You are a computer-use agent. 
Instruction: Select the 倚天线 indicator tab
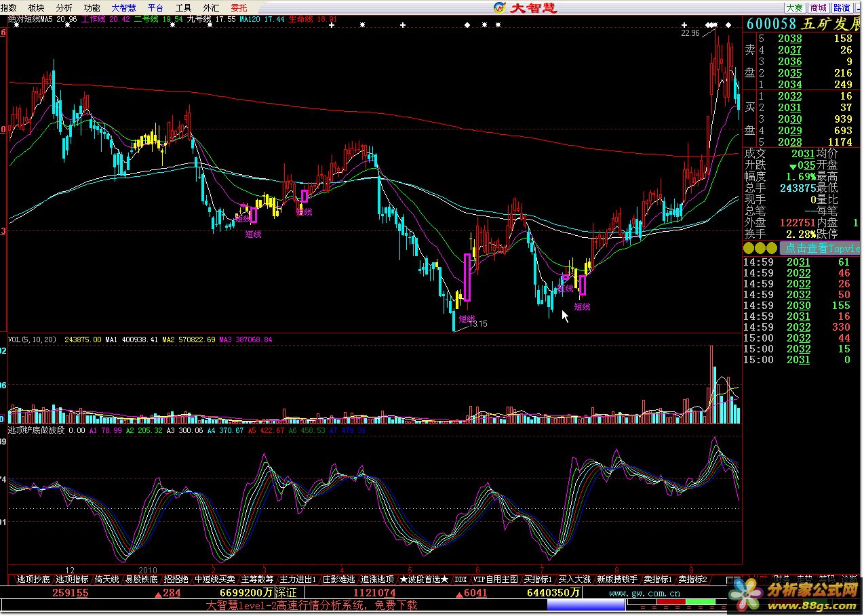[x=106, y=579]
